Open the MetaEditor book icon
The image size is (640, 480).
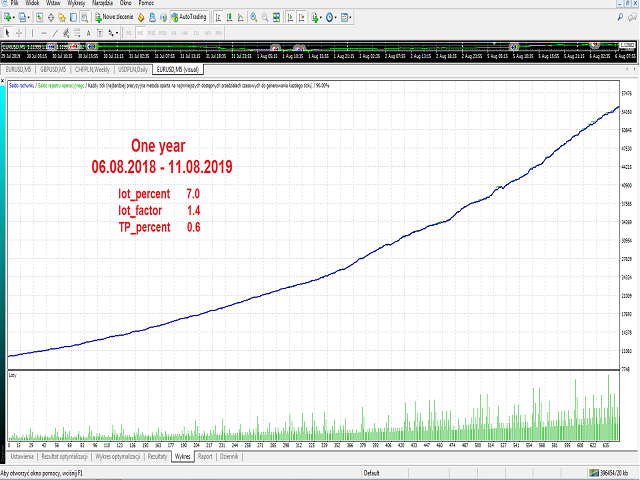pos(141,17)
